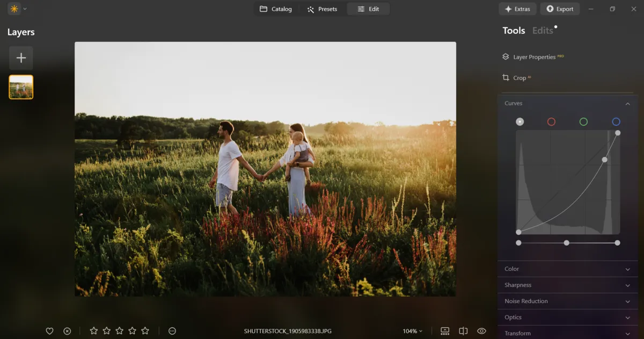Open the Presets tab
644x339 pixels.
(x=322, y=9)
